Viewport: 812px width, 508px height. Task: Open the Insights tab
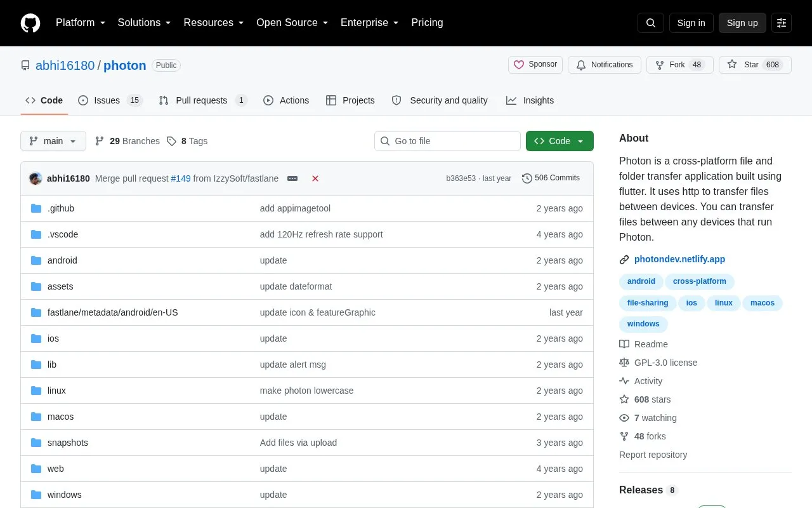pyautogui.click(x=530, y=100)
